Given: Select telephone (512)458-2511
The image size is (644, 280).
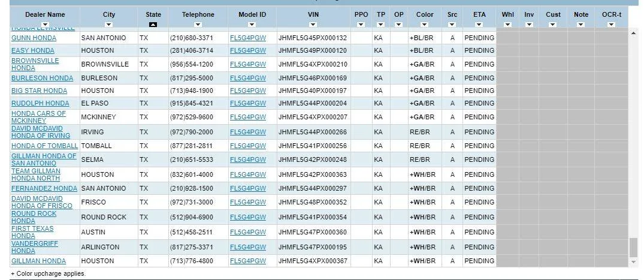Looking at the screenshot, I should click(x=191, y=232).
